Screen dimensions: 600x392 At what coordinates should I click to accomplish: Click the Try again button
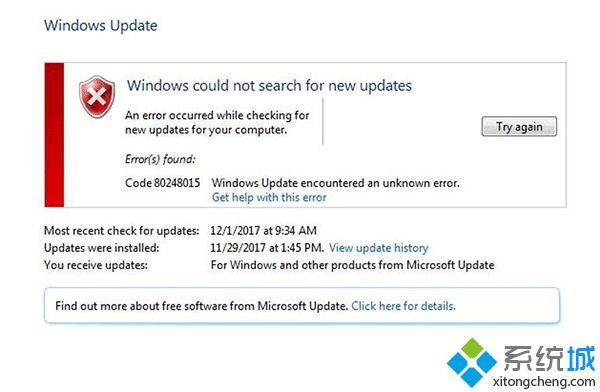519,126
